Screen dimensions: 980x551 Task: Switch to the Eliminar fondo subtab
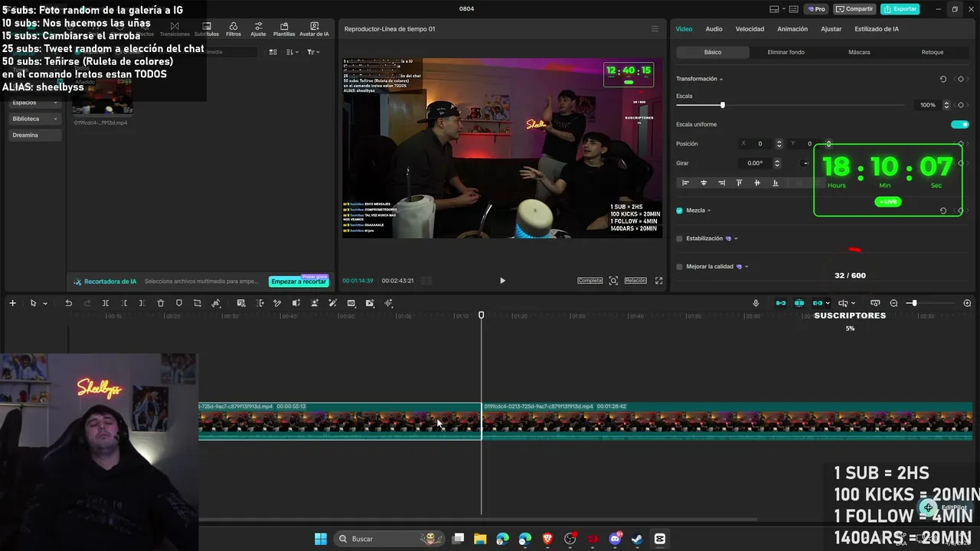786,52
